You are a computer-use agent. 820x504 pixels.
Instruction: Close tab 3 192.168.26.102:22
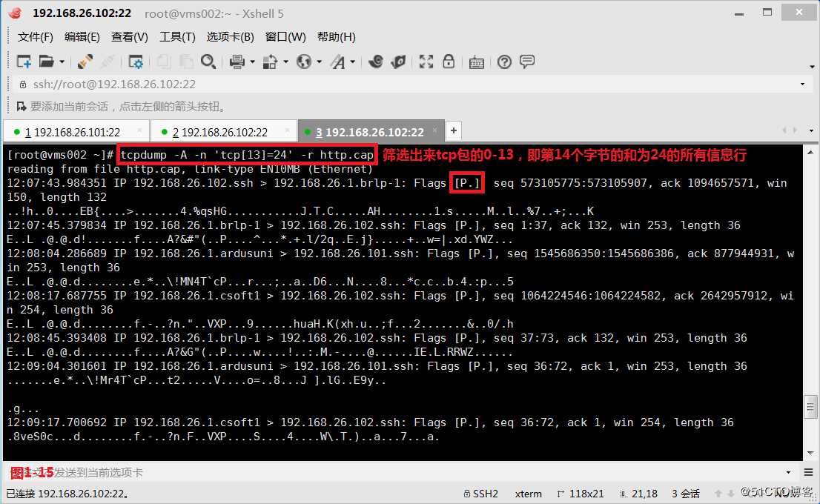click(x=434, y=130)
